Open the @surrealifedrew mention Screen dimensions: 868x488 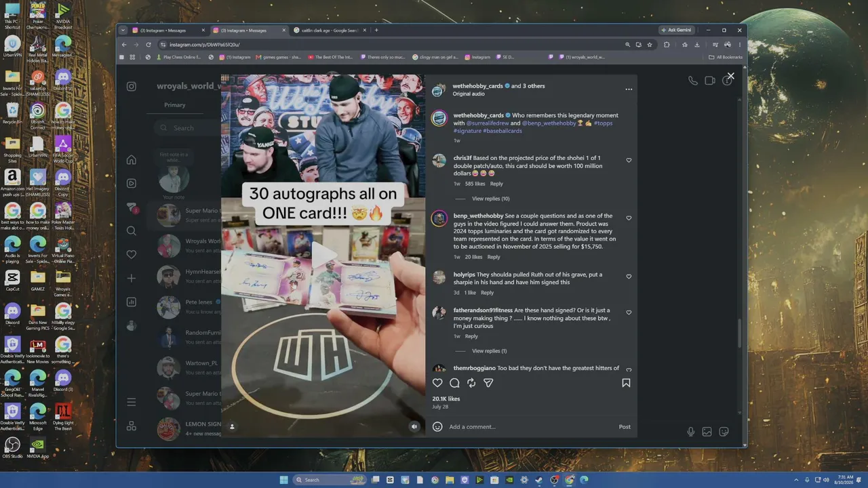(488, 123)
